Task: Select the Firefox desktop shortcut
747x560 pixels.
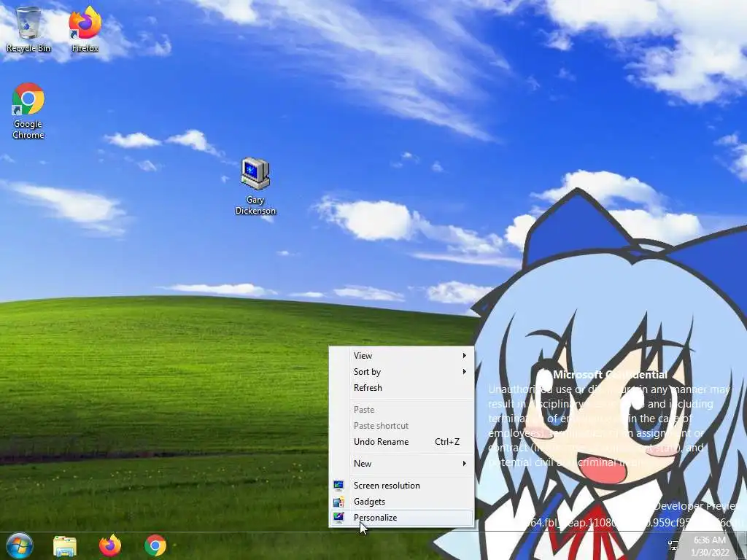Action: [85, 29]
